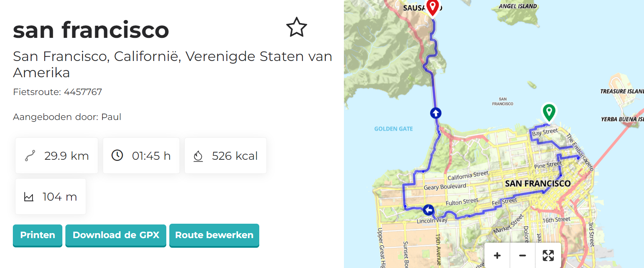
Task: Click the green start pin marker
Action: coord(549,112)
